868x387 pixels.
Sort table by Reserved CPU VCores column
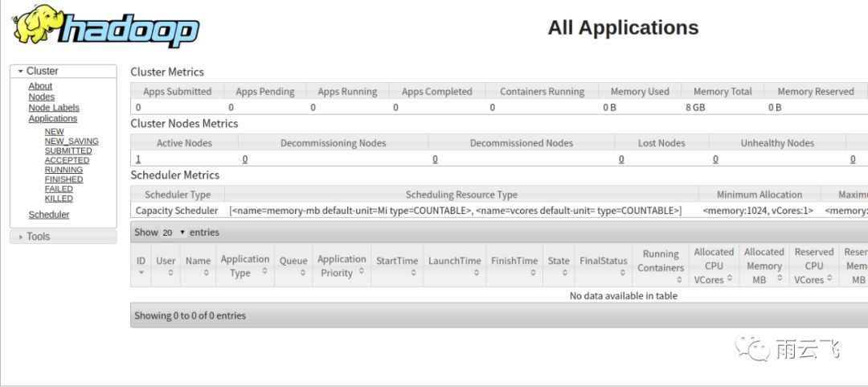click(x=813, y=265)
